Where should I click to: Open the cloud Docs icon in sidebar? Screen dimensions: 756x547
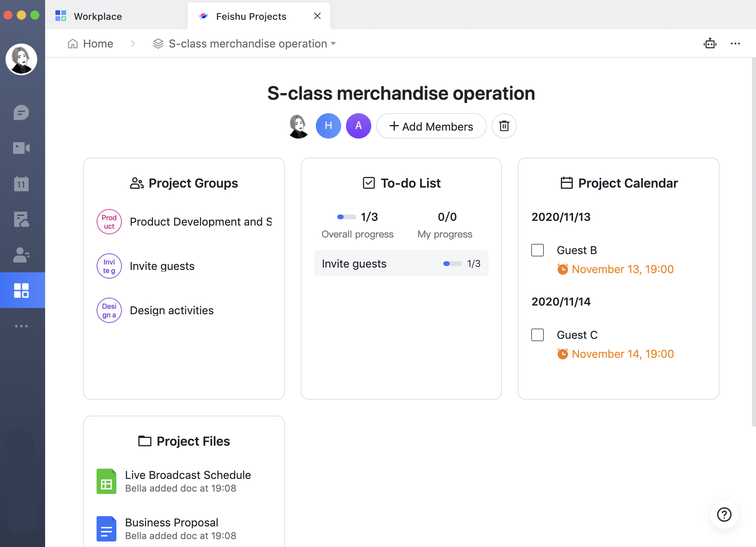pos(21,219)
